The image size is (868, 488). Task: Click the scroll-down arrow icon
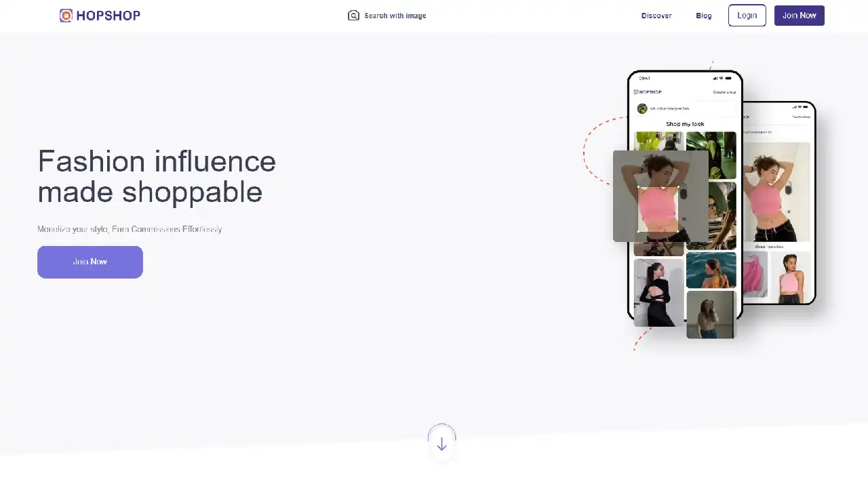point(441,444)
